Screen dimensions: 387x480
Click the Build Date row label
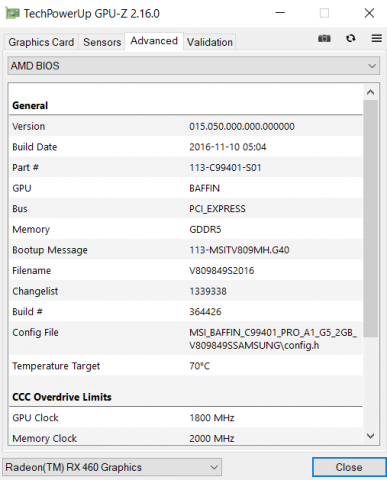pyautogui.click(x=35, y=147)
